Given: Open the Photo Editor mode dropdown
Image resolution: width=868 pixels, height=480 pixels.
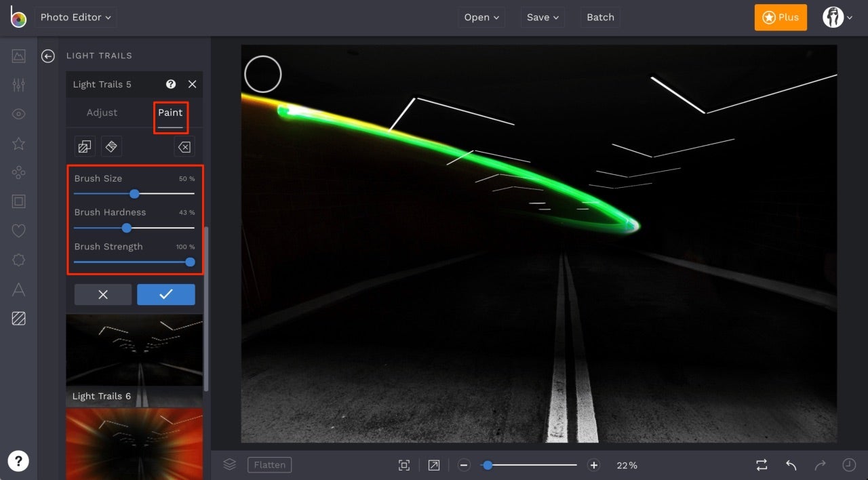Looking at the screenshot, I should [x=76, y=17].
